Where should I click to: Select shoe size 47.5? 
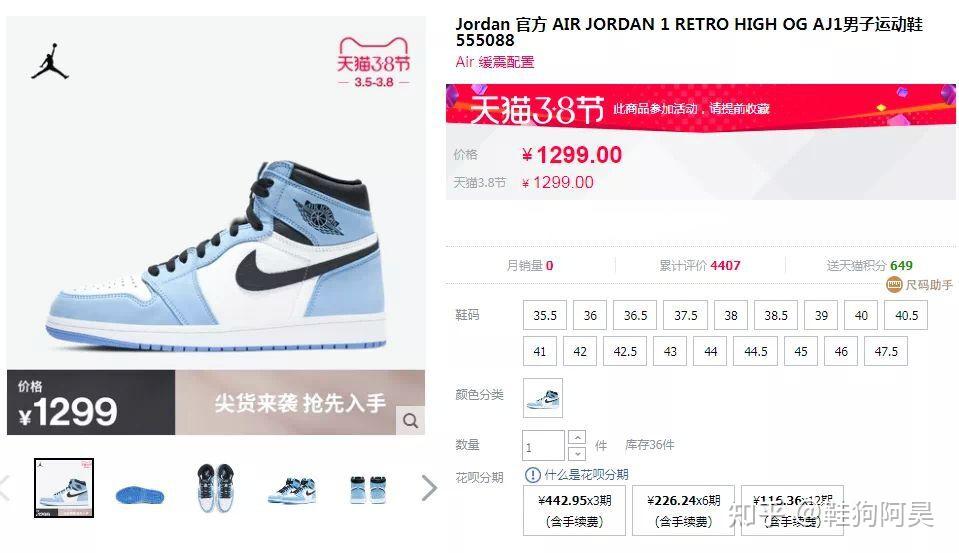pos(886,352)
